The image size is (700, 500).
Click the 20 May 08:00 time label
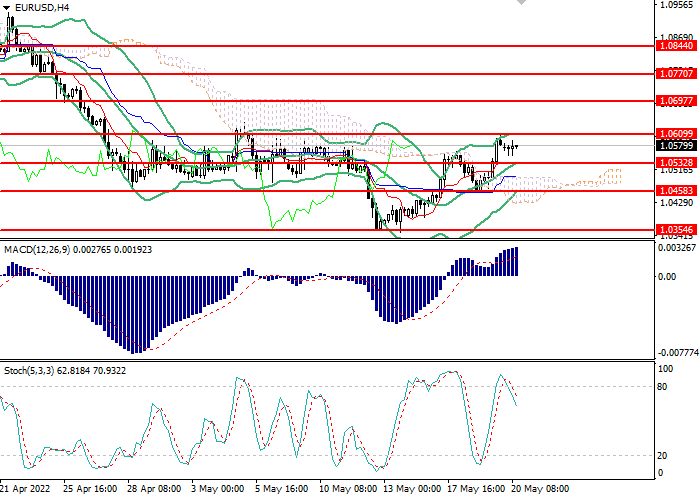540,488
